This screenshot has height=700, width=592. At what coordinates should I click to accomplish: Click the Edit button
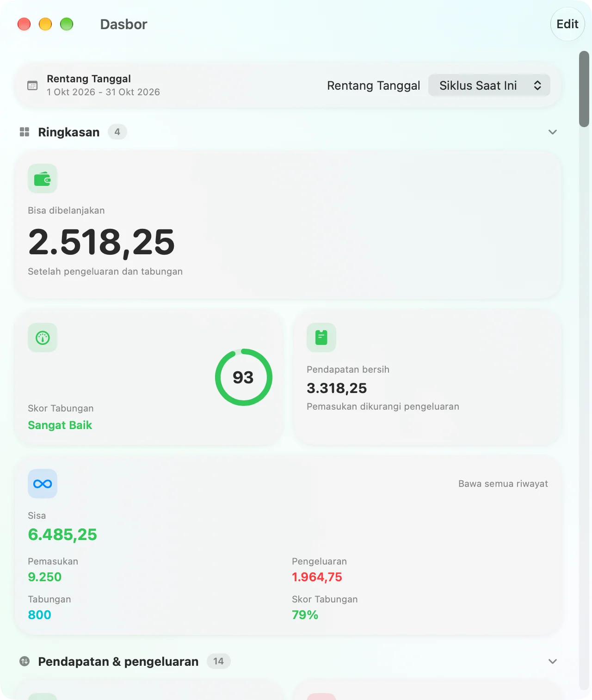567,24
